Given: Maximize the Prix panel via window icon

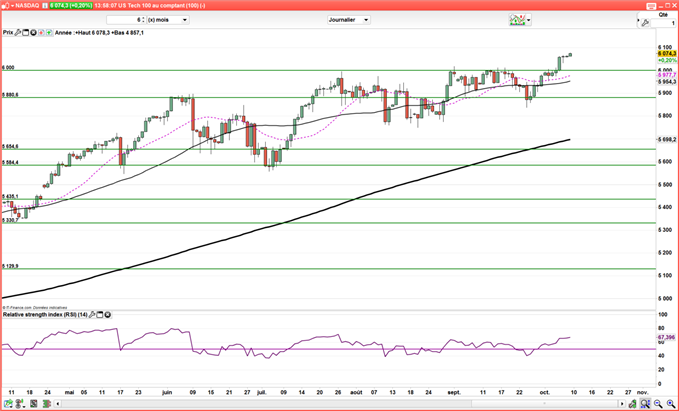Looking at the screenshot, I should tap(26, 32).
